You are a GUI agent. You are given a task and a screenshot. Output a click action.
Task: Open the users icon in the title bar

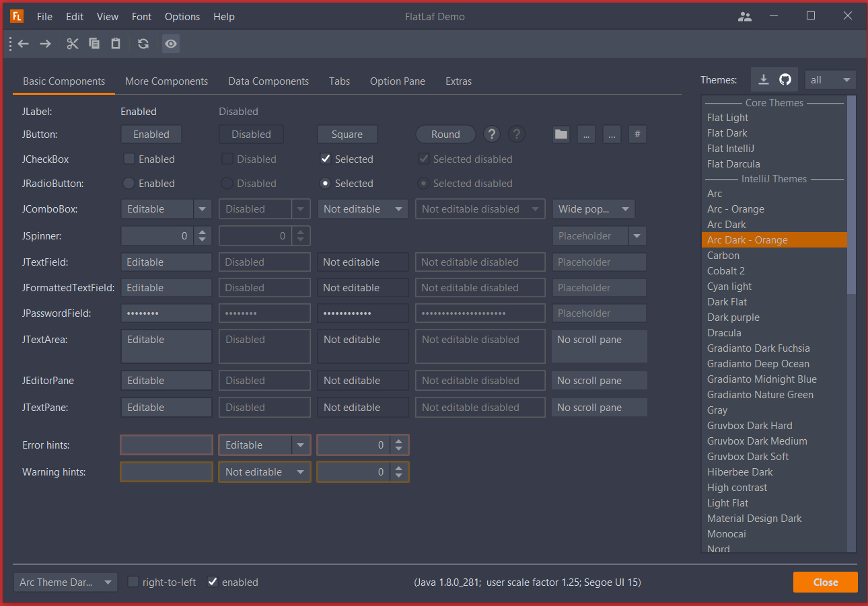click(x=745, y=17)
